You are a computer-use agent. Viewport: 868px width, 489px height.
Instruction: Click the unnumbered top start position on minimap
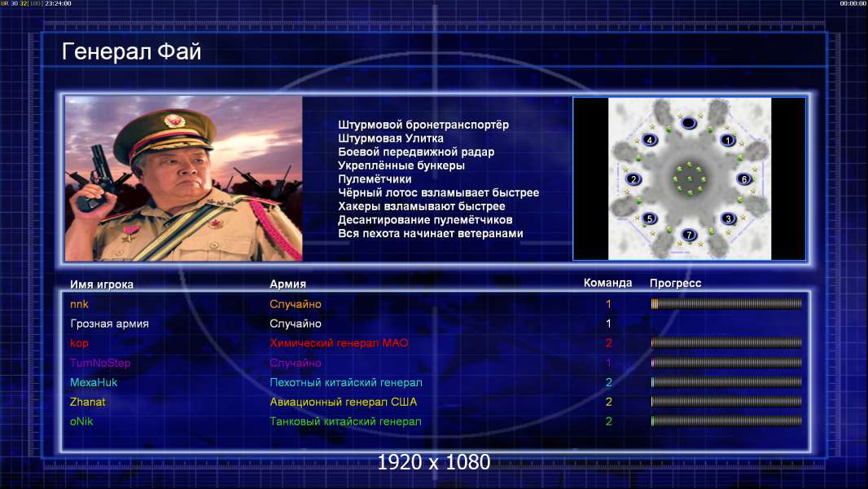coord(688,122)
